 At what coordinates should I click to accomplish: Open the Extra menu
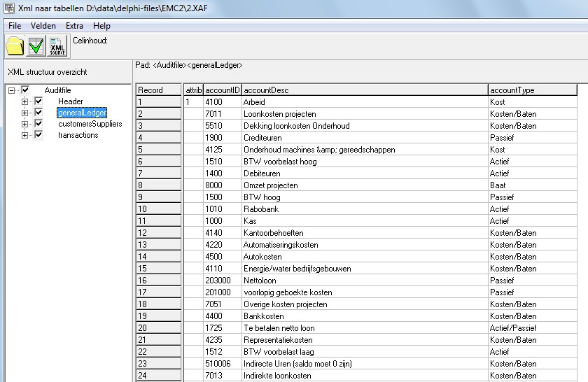(74, 26)
